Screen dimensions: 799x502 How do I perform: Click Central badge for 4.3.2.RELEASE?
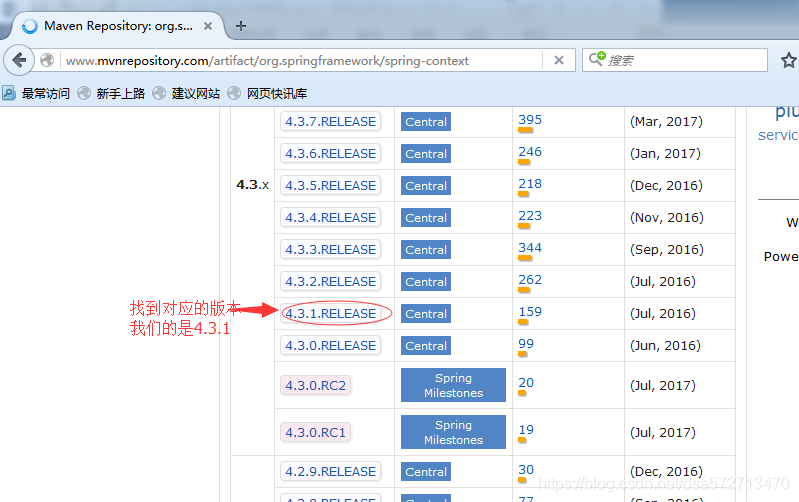pos(426,282)
